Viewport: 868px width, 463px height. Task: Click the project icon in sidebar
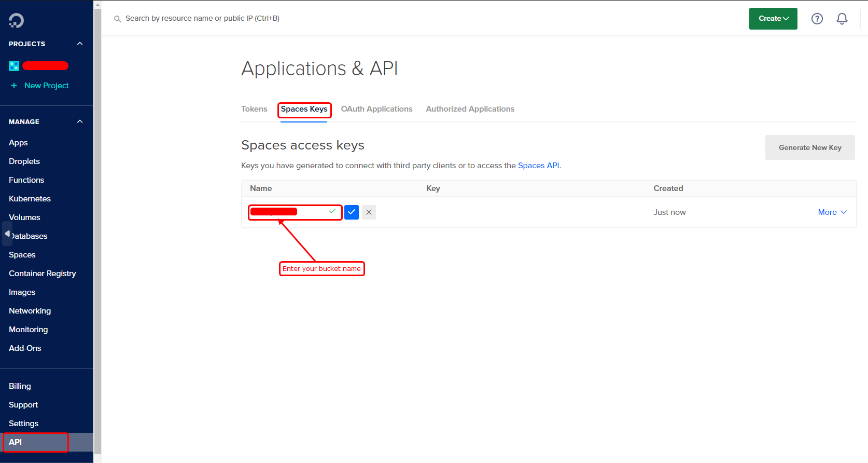14,66
